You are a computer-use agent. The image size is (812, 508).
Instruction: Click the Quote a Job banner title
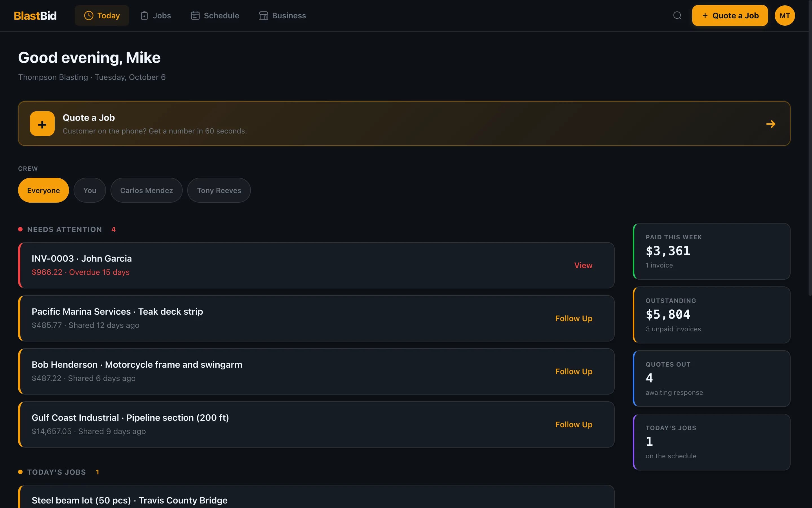click(89, 118)
